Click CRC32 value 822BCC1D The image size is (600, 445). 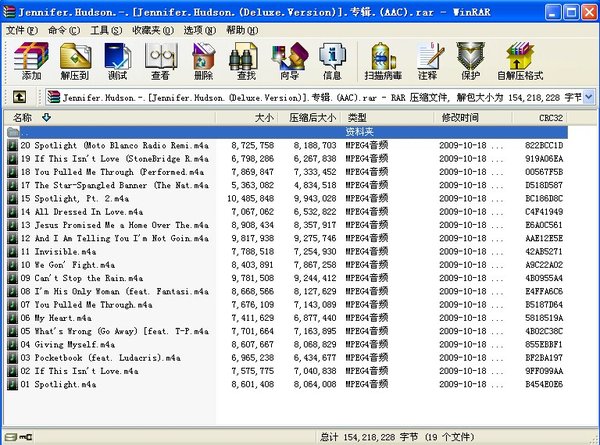[544, 145]
